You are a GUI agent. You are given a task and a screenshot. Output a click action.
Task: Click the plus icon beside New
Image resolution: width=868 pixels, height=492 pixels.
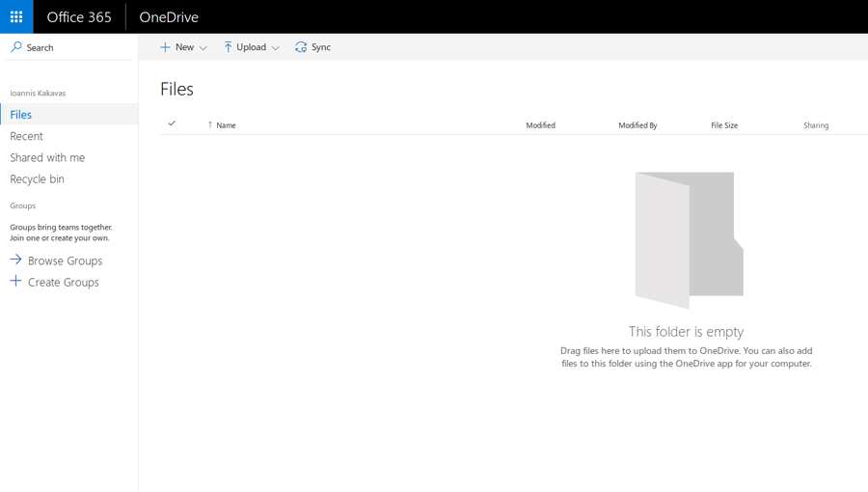[x=165, y=47]
